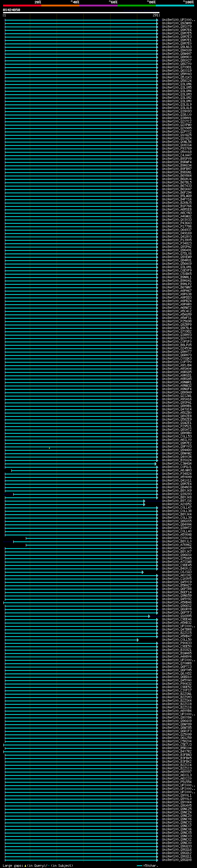The image size is (197, 868).
Task: Select the UniRef100_B8YJL0 label
Action: (176, 542)
